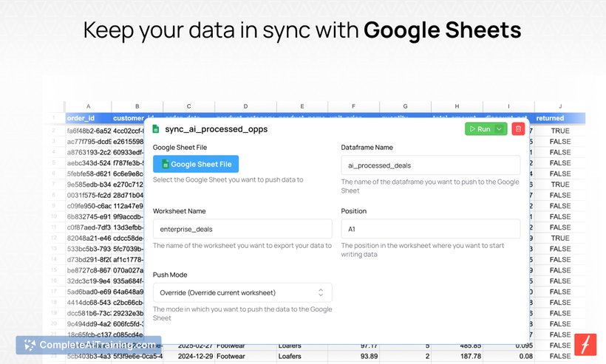
Task: Click the red lightning bolt logo icon
Action: click(585, 345)
